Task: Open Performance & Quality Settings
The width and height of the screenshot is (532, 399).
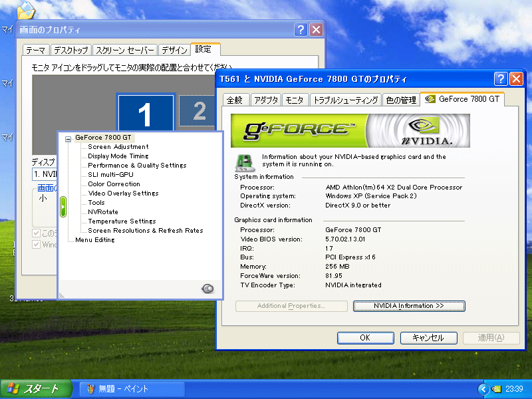Action: [137, 165]
